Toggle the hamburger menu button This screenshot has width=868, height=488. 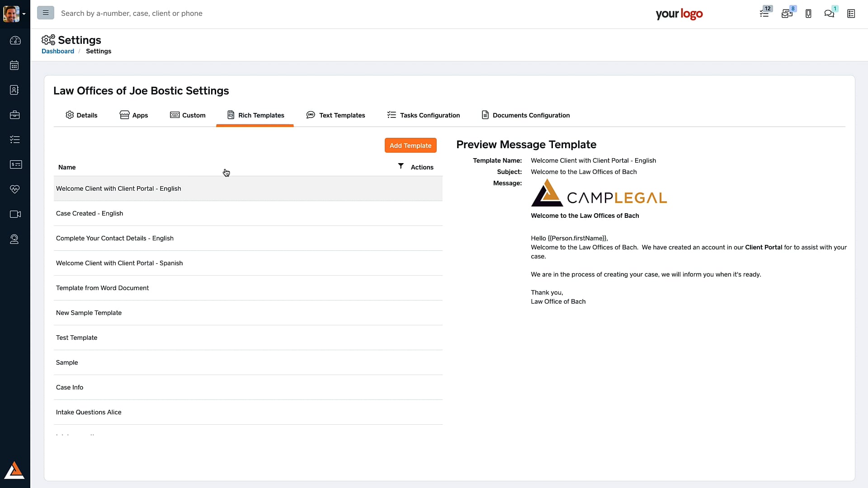(46, 13)
